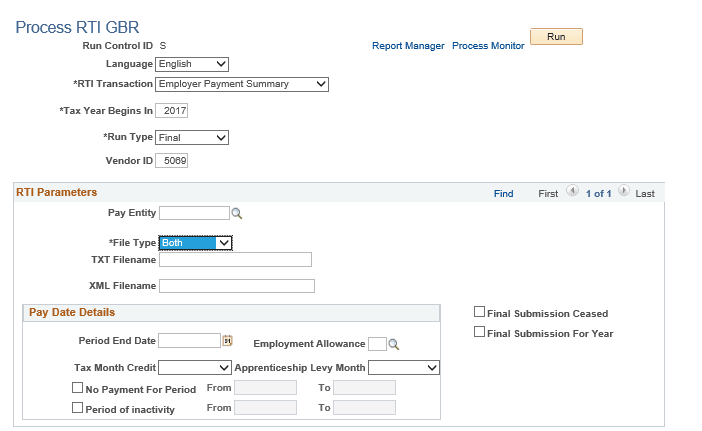Tick the Final Submission Ceased checkbox
The width and height of the screenshot is (702, 431).
[479, 312]
